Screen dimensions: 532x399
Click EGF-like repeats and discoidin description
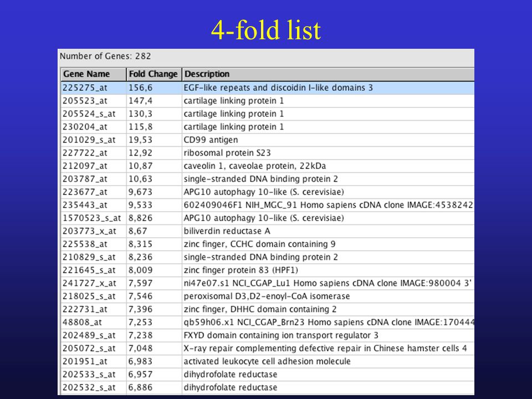278,88
